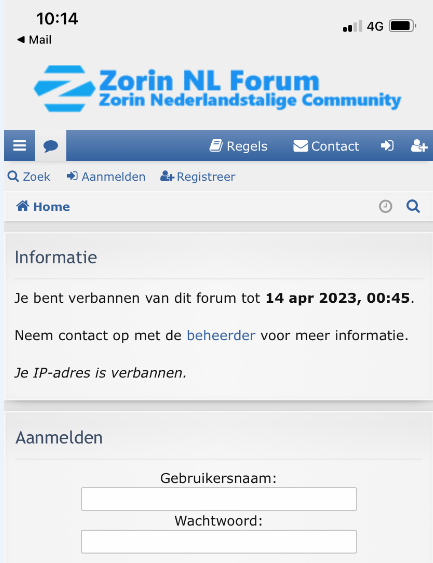Click the Registreer link

(197, 177)
